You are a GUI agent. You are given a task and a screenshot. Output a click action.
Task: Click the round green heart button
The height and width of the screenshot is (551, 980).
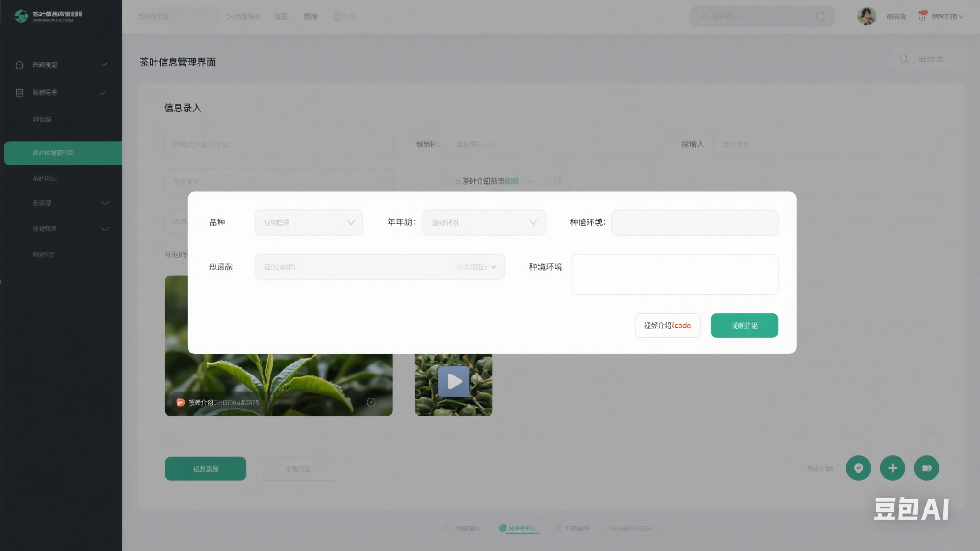858,468
